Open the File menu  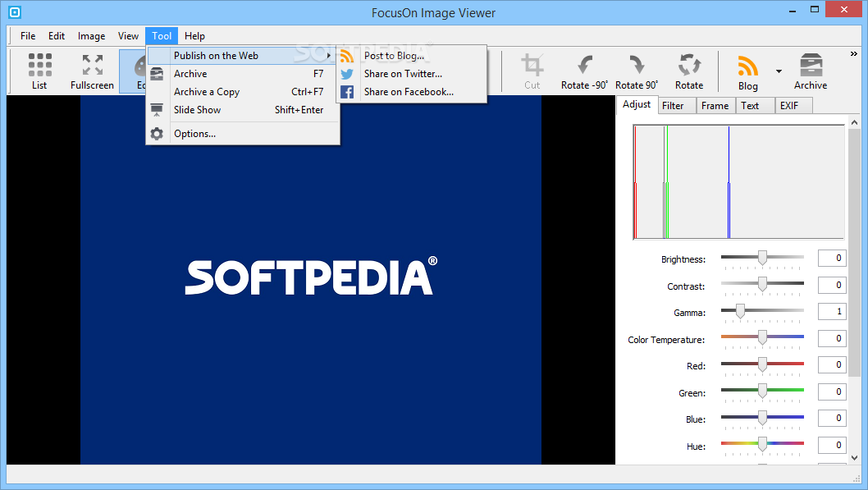tap(28, 36)
